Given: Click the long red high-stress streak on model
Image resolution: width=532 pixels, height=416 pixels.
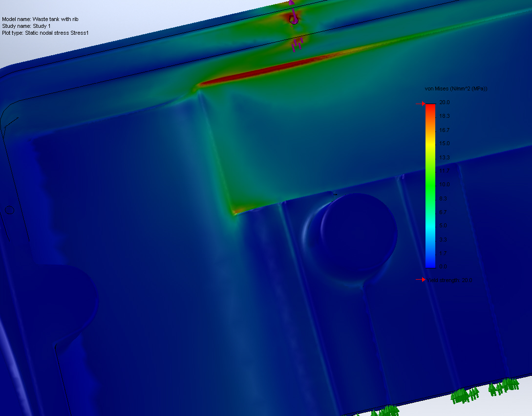Looking at the screenshot, I should [x=254, y=74].
